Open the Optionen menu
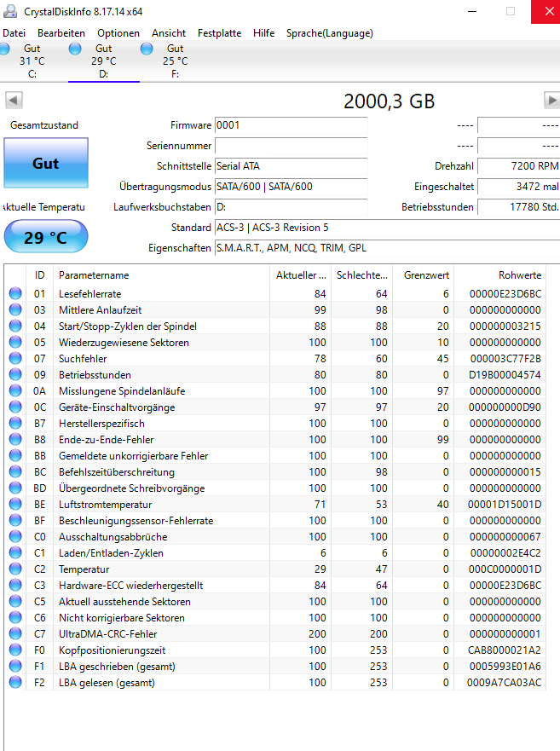Viewport: 560px width, 751px height. click(x=118, y=33)
